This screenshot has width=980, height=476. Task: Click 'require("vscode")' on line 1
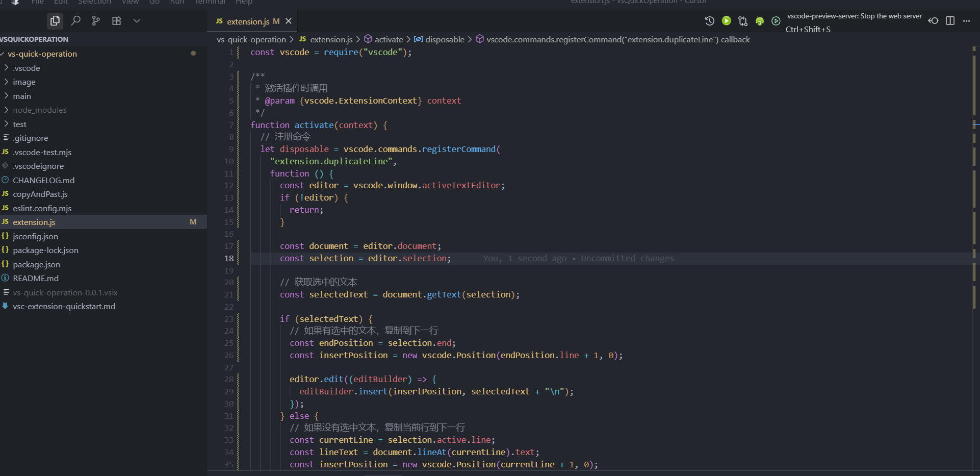point(365,52)
